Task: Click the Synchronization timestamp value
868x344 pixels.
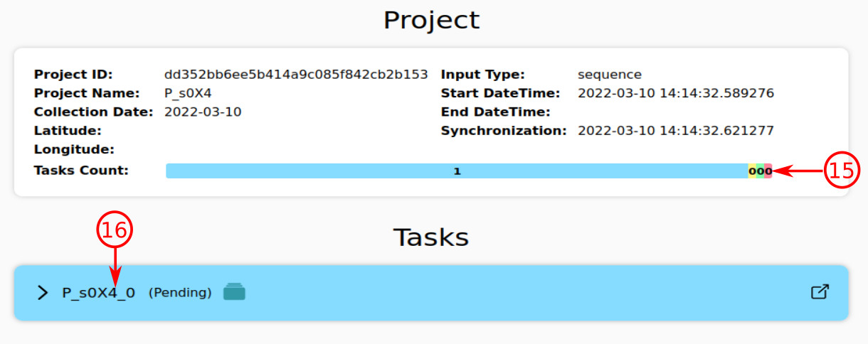Action: point(676,131)
